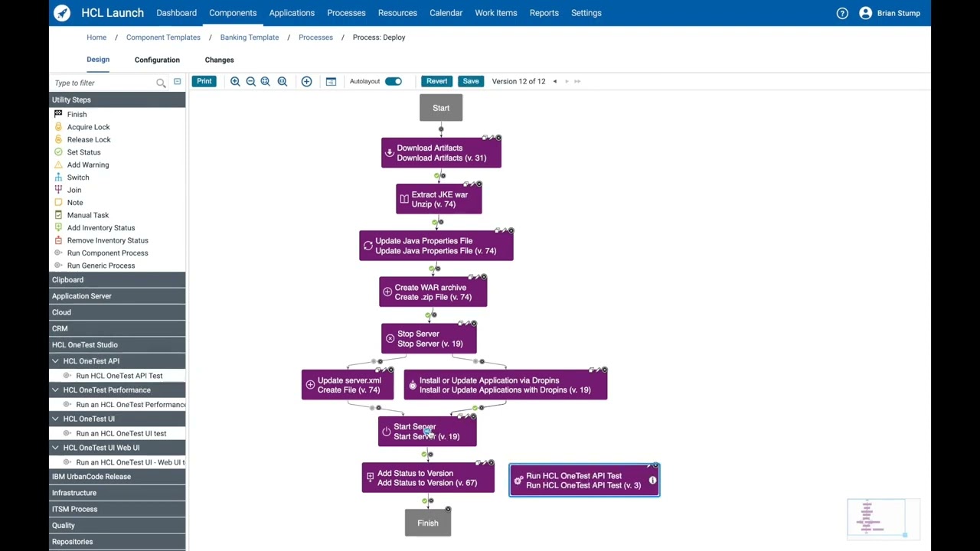This screenshot has height=551, width=980.
Task: Click the Set Status checkmark icon
Action: [58, 152]
